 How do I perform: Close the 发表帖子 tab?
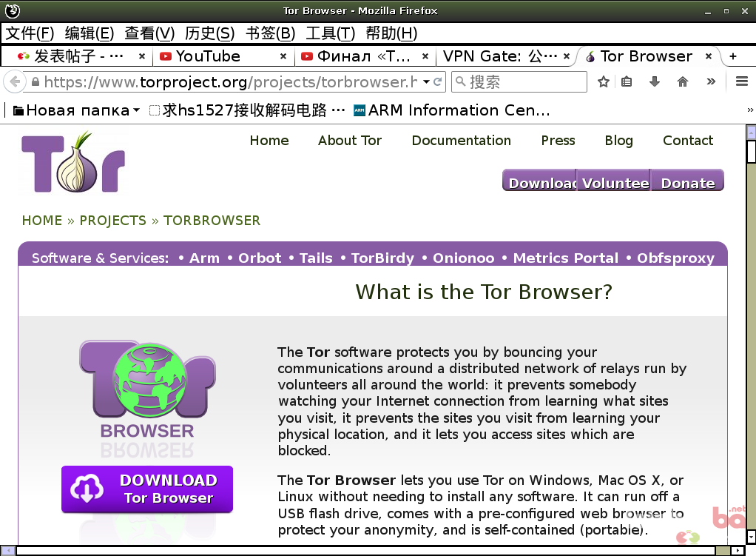pyautogui.click(x=142, y=56)
